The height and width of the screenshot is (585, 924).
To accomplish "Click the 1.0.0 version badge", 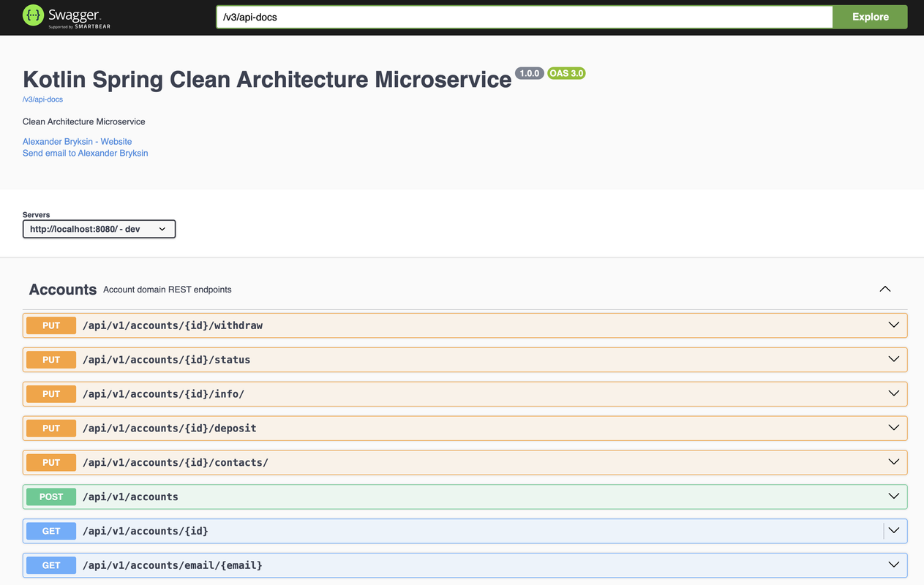I will 530,73.
